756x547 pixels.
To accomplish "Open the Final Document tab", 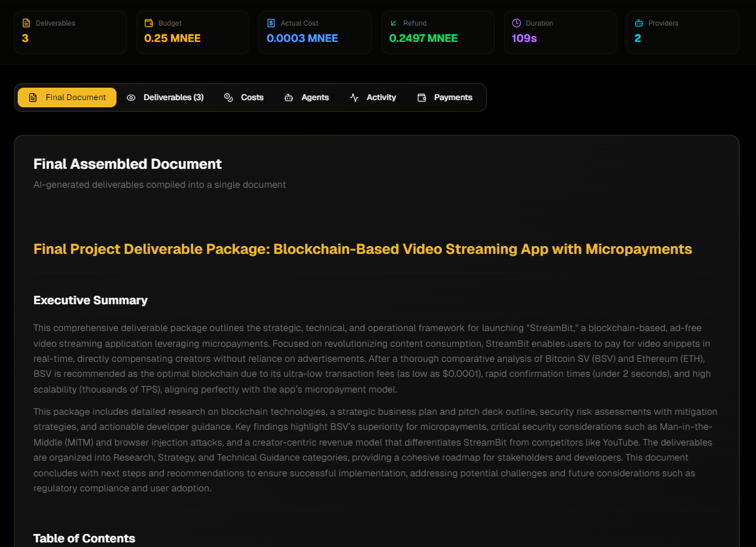I will 67,97.
